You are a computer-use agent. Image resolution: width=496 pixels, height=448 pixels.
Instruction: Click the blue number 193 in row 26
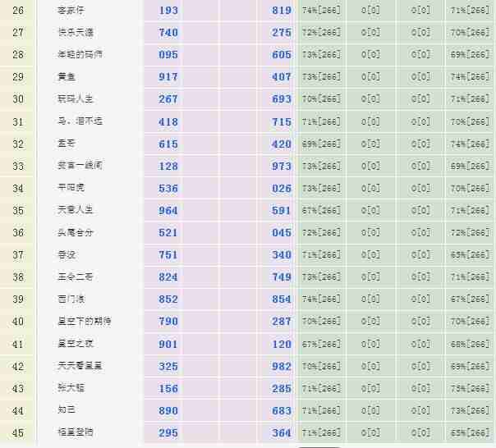[168, 11]
